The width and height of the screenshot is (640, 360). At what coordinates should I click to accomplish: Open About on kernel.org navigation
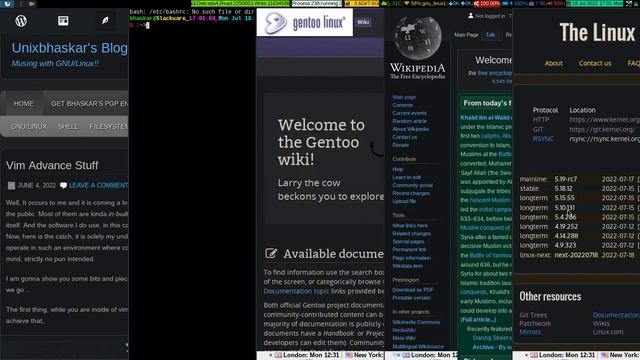(x=553, y=63)
